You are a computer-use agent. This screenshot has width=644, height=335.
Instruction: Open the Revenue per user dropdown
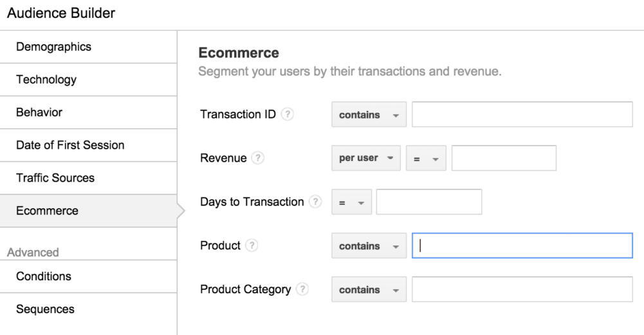(366, 158)
